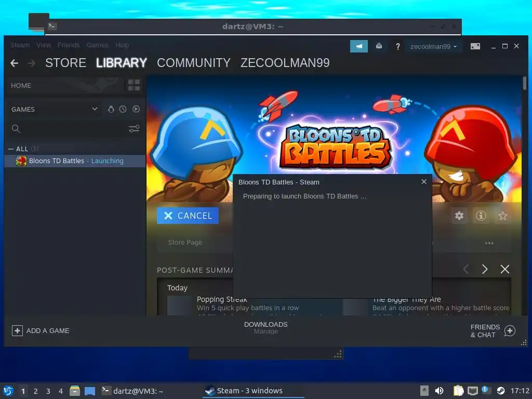The width and height of the screenshot is (532, 399).
Task: Dismiss the post-game summary section
Action: coord(505,270)
